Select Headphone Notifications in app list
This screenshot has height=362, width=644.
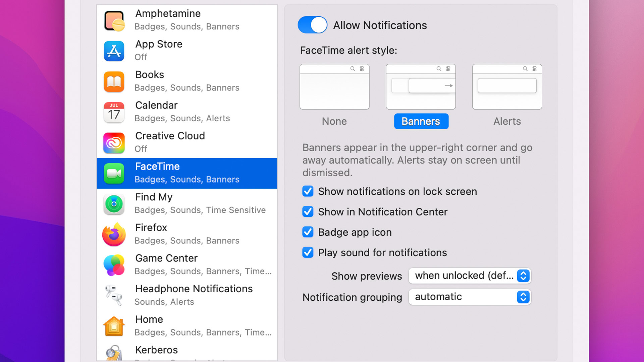click(x=194, y=295)
